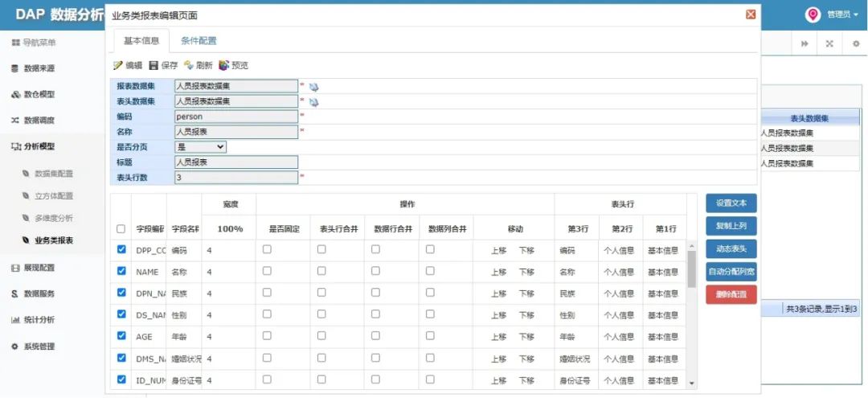Toggle the select-all checkbox in table header
Viewport: 868px width, 398px height.
pyautogui.click(x=121, y=228)
